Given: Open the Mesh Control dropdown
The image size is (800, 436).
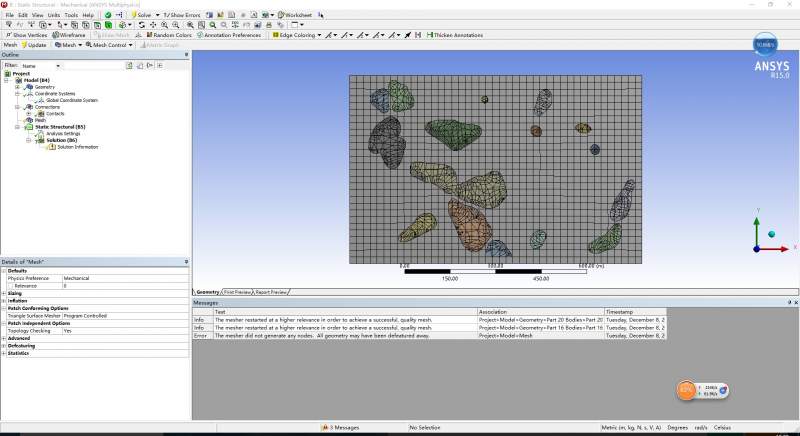Looking at the screenshot, I should coord(109,45).
